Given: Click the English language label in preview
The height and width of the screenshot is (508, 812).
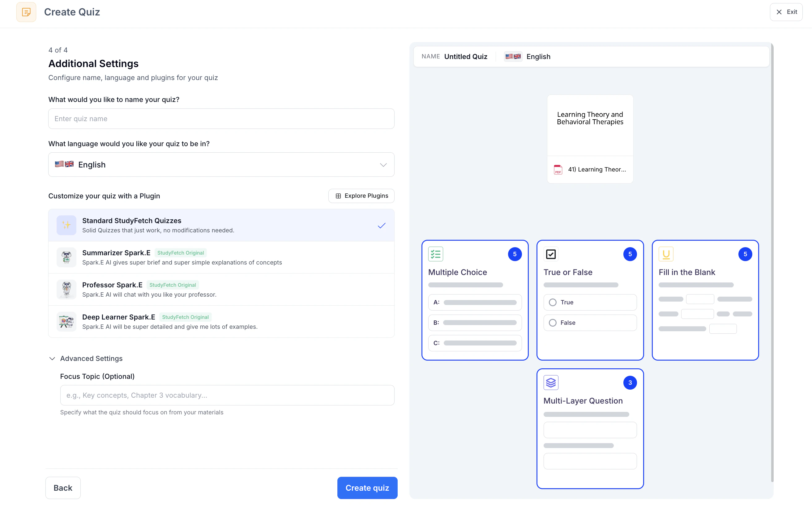Looking at the screenshot, I should [x=538, y=57].
